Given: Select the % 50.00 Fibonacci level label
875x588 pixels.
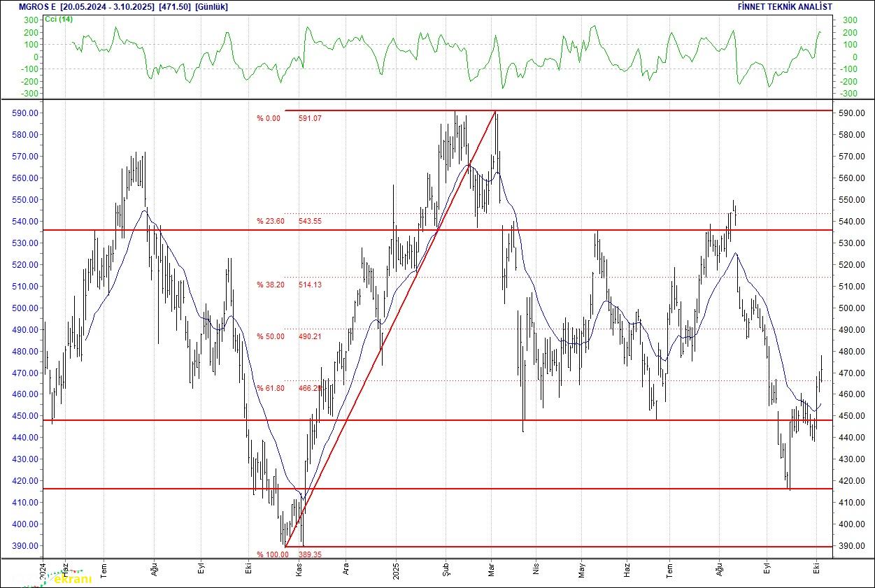Looking at the screenshot, I should (x=270, y=336).
